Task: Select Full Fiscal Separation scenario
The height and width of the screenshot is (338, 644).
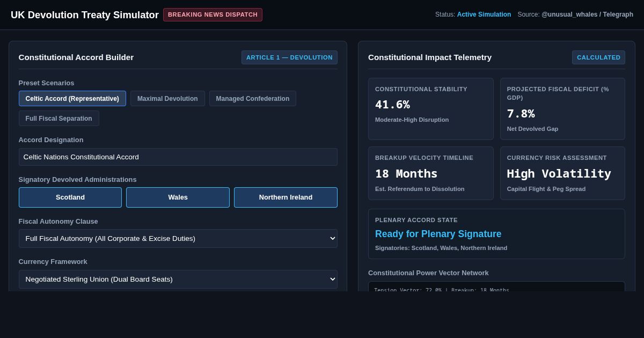Action: [59, 119]
